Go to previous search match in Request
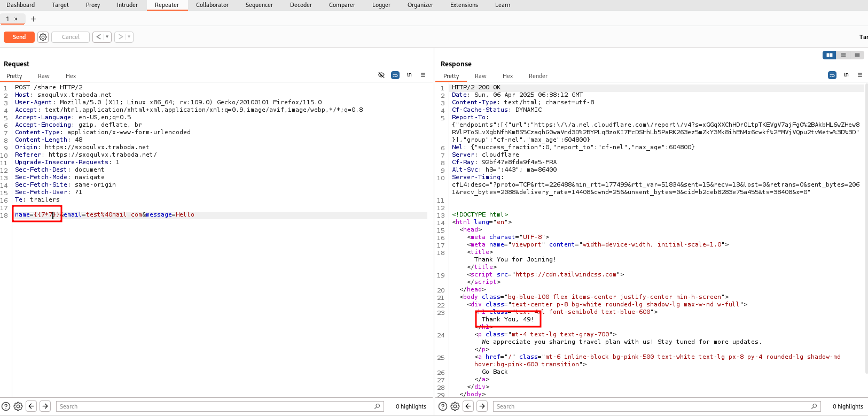The height and width of the screenshot is (416, 868). (32, 406)
